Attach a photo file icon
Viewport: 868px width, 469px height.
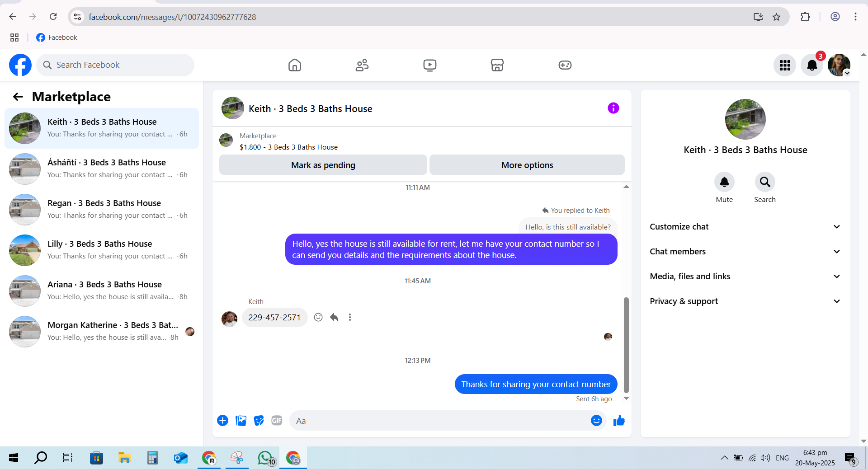coord(241,421)
